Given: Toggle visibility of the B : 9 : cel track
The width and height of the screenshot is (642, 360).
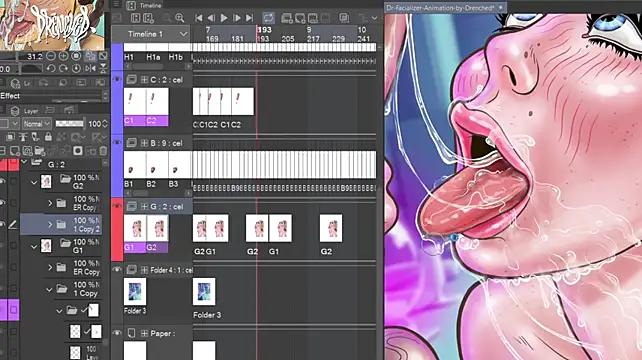Looking at the screenshot, I should click(x=117, y=143).
